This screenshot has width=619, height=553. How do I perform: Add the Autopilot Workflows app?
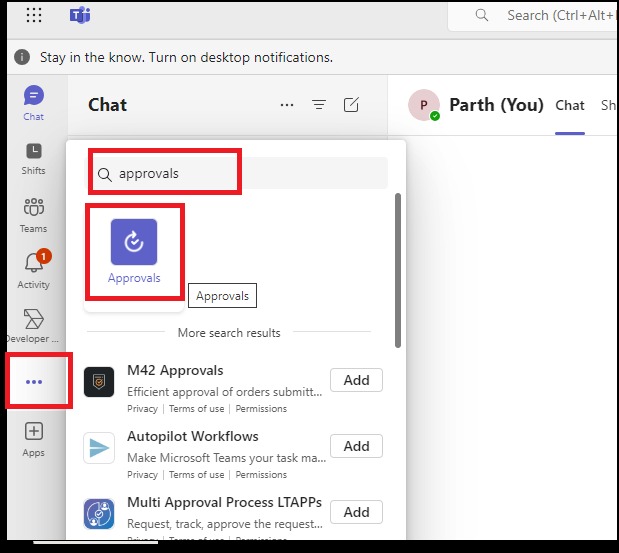click(x=356, y=446)
